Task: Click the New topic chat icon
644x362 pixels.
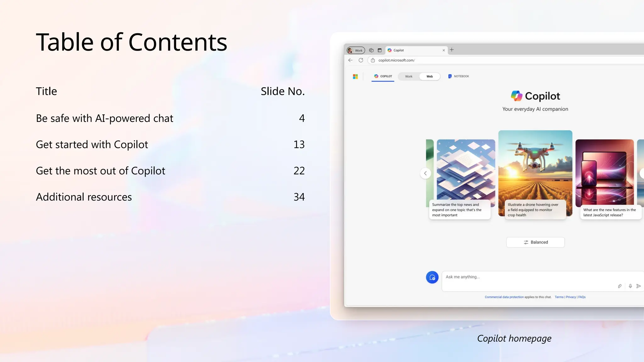Action: [432, 277]
